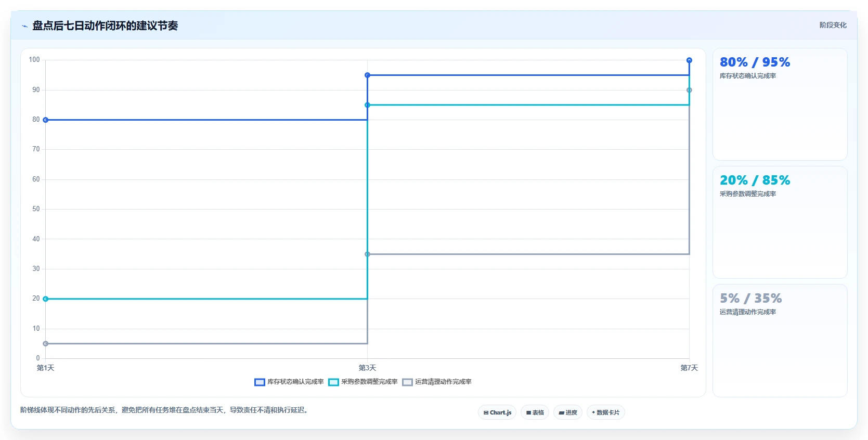Select the gray data point at 35 on 第3天
Viewport: 868px width, 440px height.
[x=368, y=254]
